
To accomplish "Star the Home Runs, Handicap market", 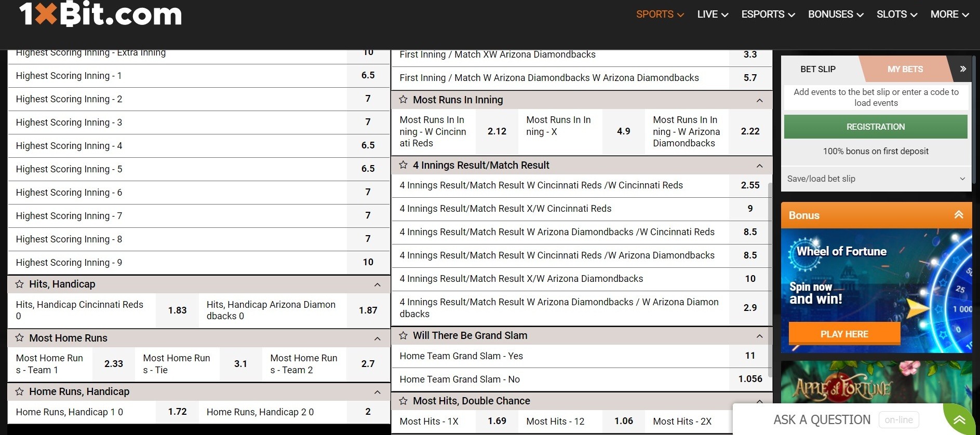I will point(19,391).
